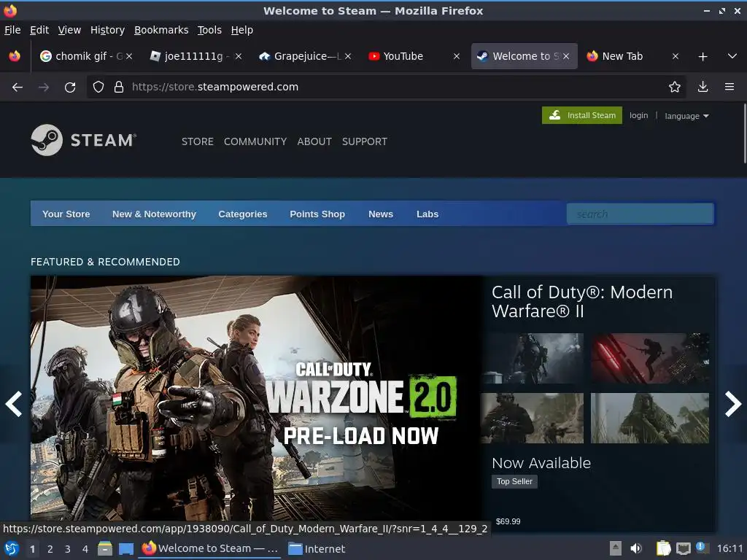
Task: Open the network monitor tray icon
Action: 683,548
